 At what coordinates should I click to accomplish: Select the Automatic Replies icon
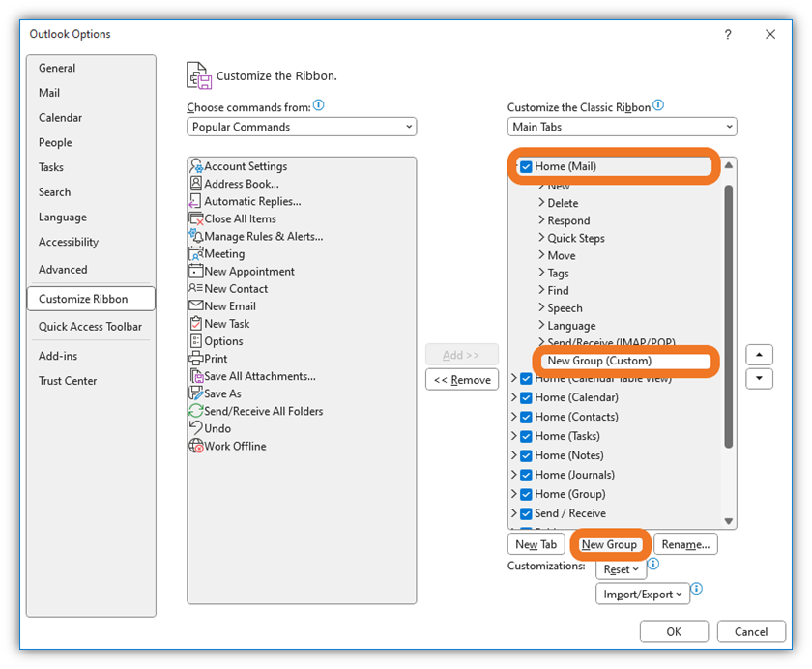point(194,201)
